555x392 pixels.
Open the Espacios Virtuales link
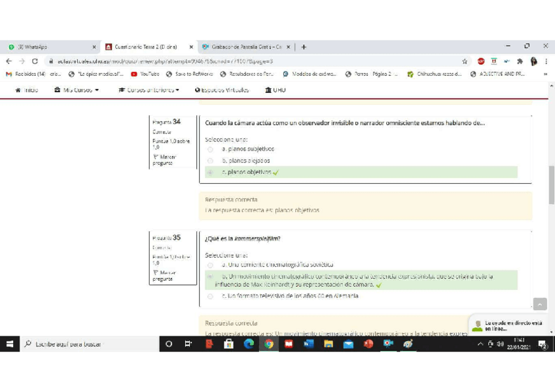222,90
